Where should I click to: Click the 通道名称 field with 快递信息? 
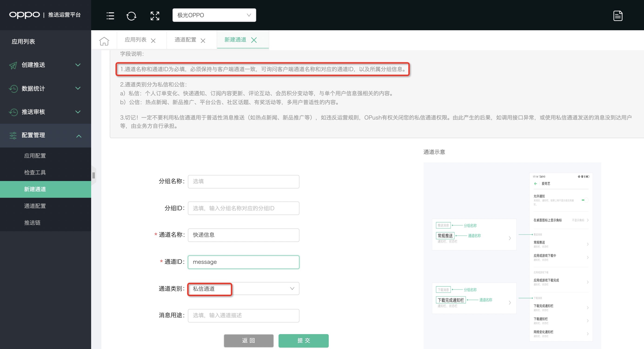[243, 235]
